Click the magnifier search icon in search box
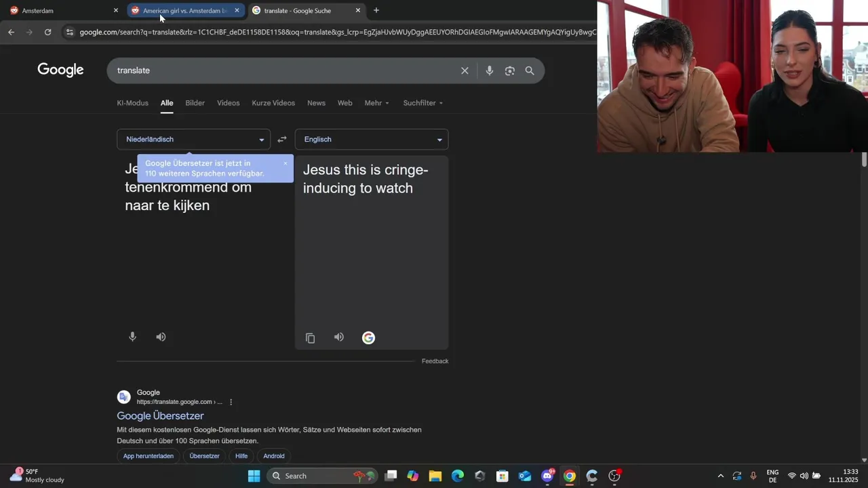The width and height of the screenshot is (868, 488). pos(530,70)
